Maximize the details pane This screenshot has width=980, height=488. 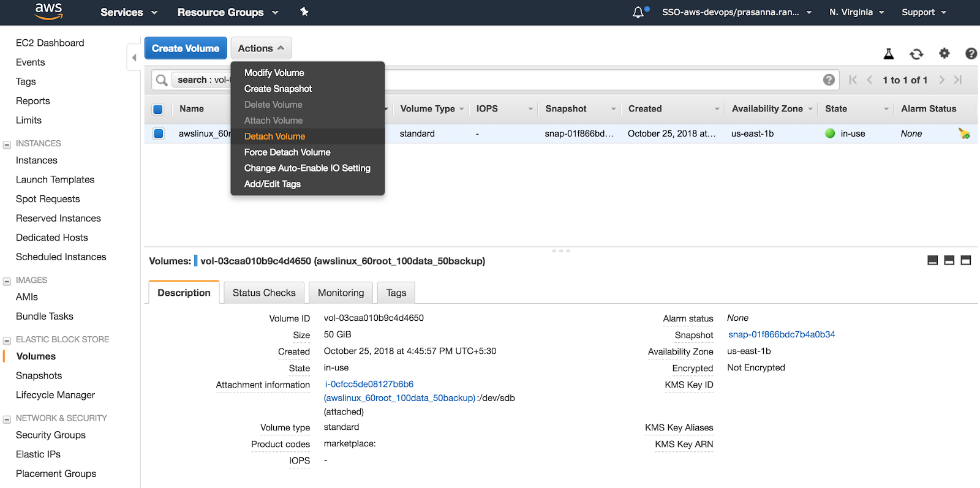tap(966, 260)
